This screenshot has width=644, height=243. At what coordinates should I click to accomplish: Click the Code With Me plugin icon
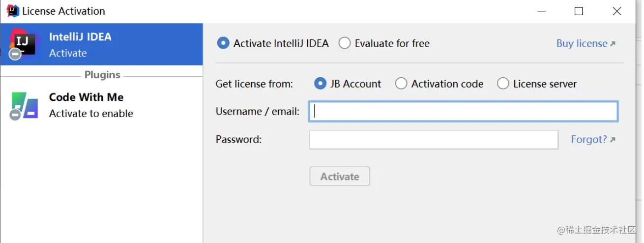tap(25, 105)
